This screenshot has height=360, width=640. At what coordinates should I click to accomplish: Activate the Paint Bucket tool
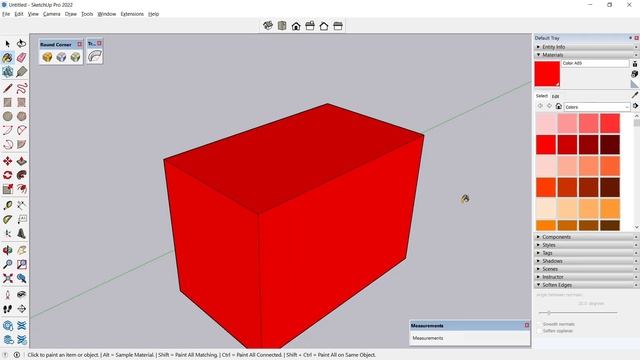pyautogui.click(x=7, y=58)
